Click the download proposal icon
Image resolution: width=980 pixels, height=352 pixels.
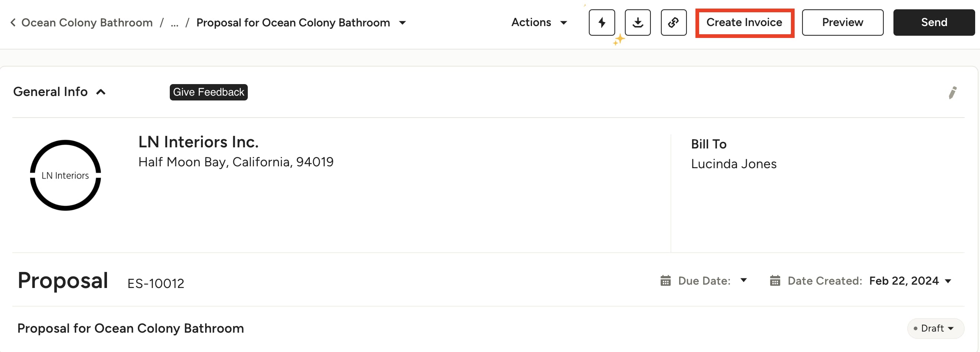[637, 22]
